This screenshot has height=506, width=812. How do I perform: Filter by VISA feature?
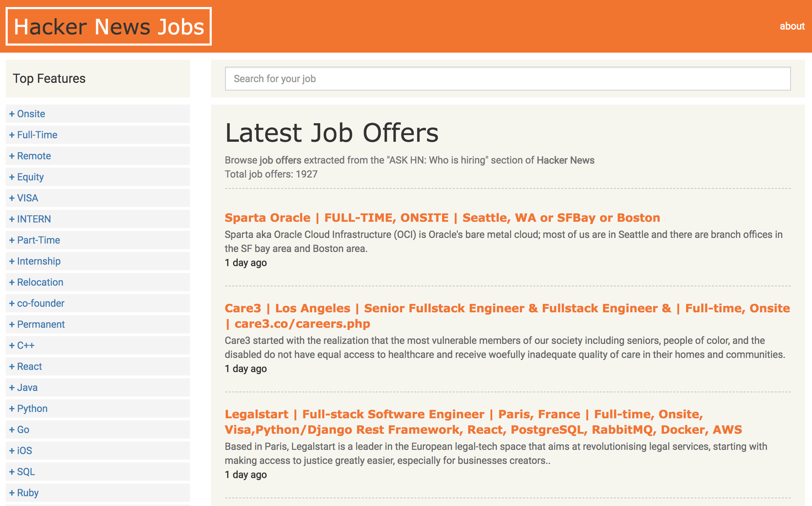[98, 198]
